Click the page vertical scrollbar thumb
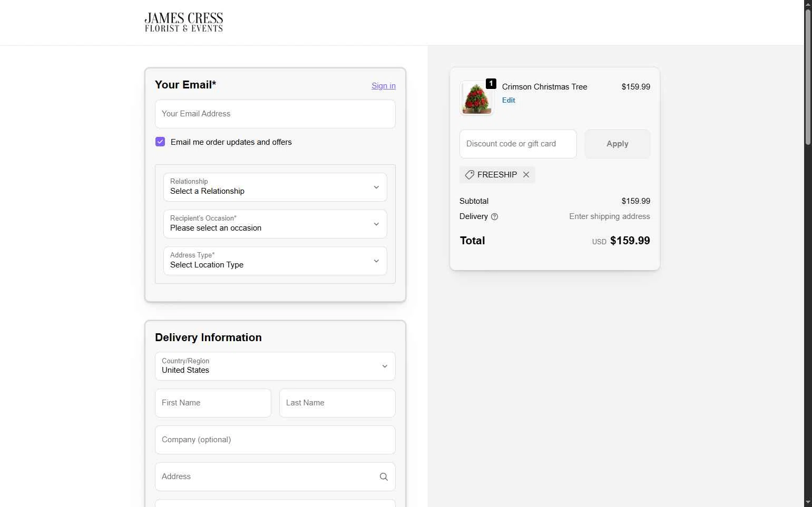Viewport: 812px width, 507px height. [808, 77]
